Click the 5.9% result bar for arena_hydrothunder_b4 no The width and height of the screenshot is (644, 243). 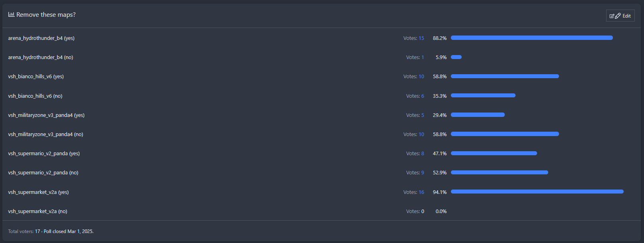pos(456,57)
